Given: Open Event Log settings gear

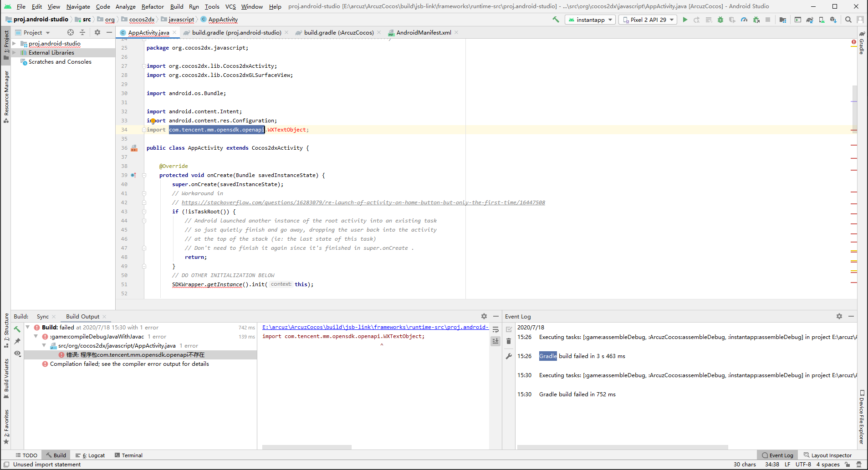Looking at the screenshot, I should pyautogui.click(x=839, y=316).
